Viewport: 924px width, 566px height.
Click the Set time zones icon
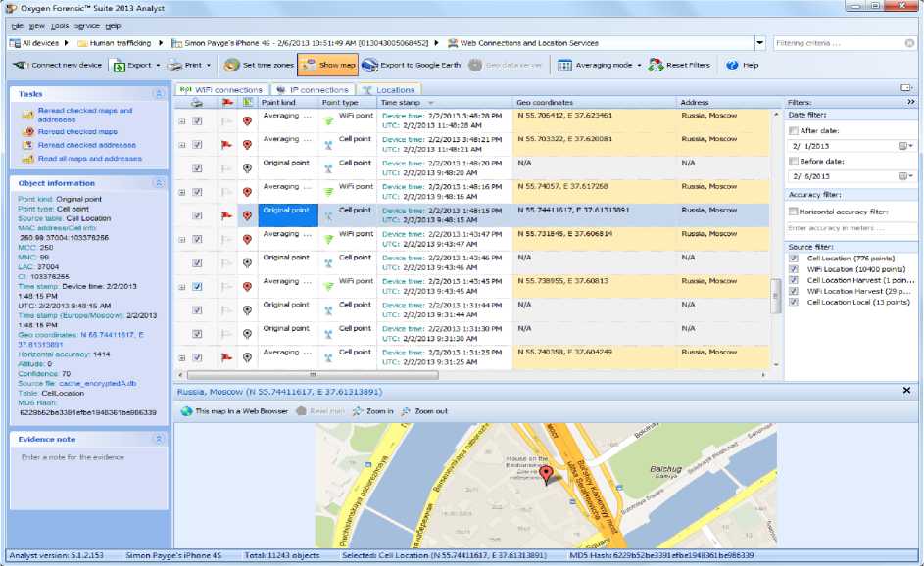tap(231, 65)
